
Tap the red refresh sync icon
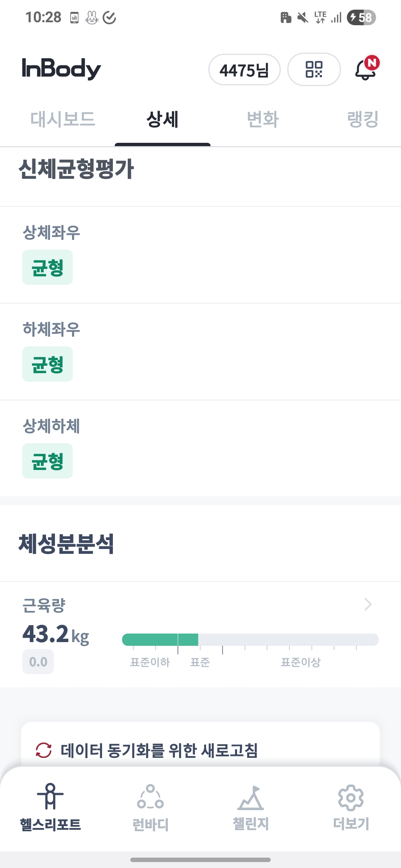click(x=43, y=750)
